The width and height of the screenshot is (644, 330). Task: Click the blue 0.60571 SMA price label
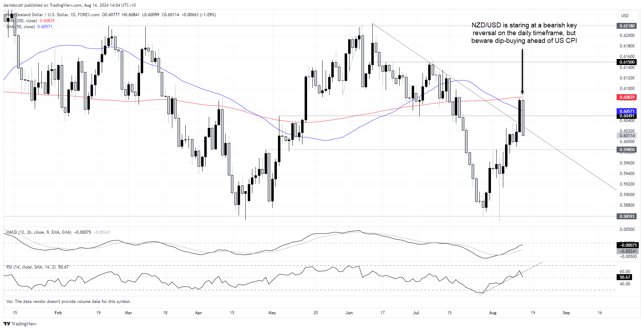pyautogui.click(x=627, y=111)
